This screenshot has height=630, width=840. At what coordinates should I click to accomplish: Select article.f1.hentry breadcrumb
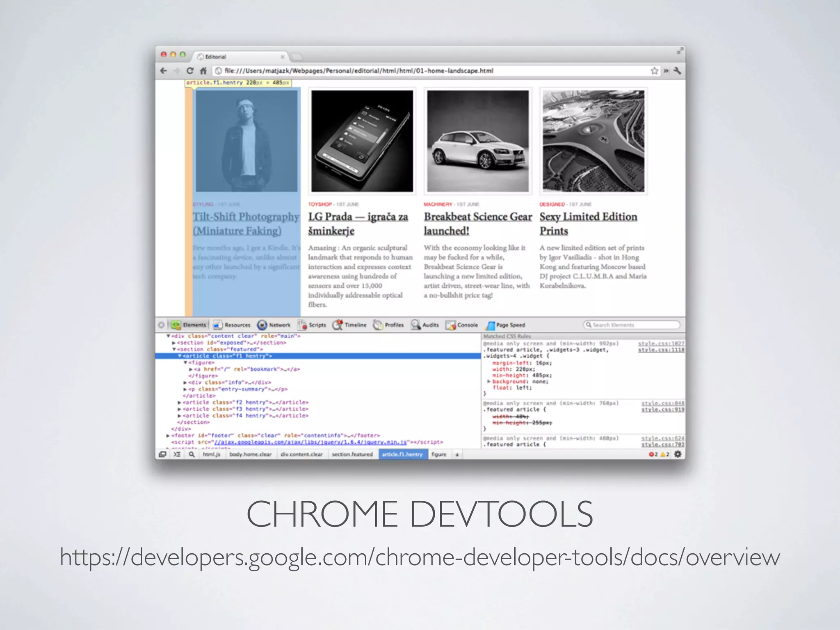coord(402,454)
